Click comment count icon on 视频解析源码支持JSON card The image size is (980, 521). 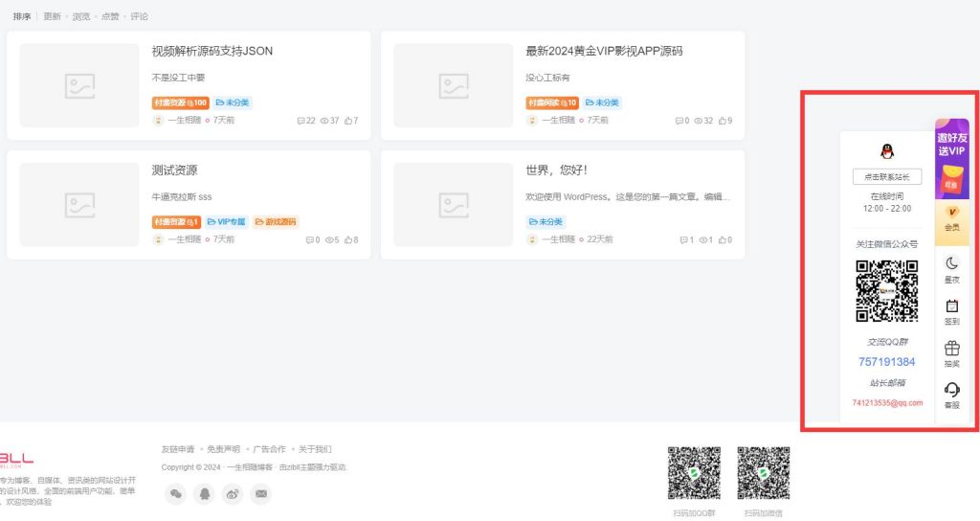tap(301, 121)
